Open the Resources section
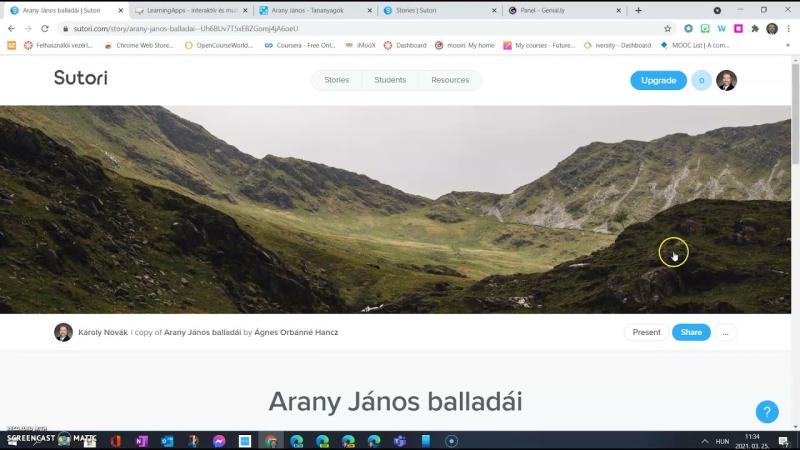The width and height of the screenshot is (800, 450). point(450,80)
